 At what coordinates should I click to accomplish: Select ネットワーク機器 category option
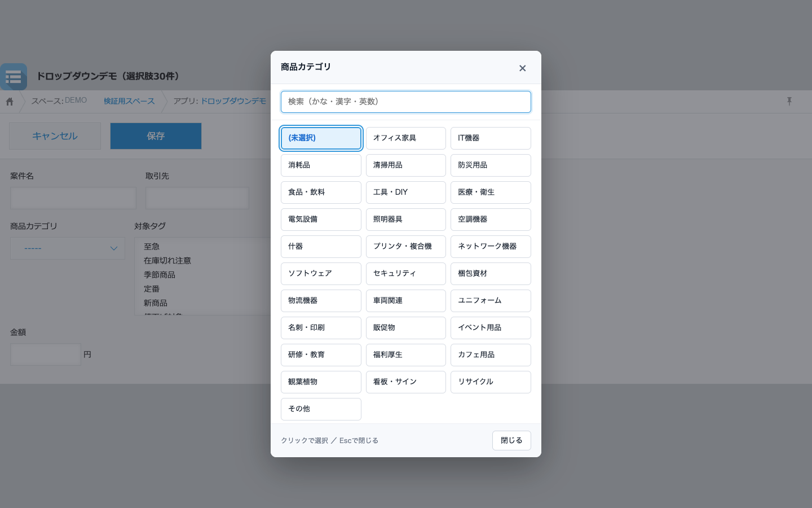coord(491,247)
